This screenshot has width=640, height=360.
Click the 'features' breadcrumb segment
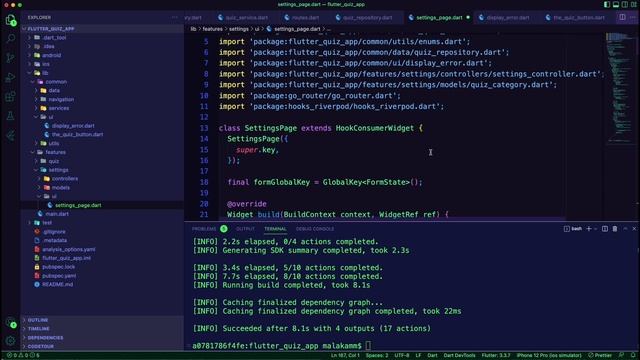pyautogui.click(x=212, y=29)
